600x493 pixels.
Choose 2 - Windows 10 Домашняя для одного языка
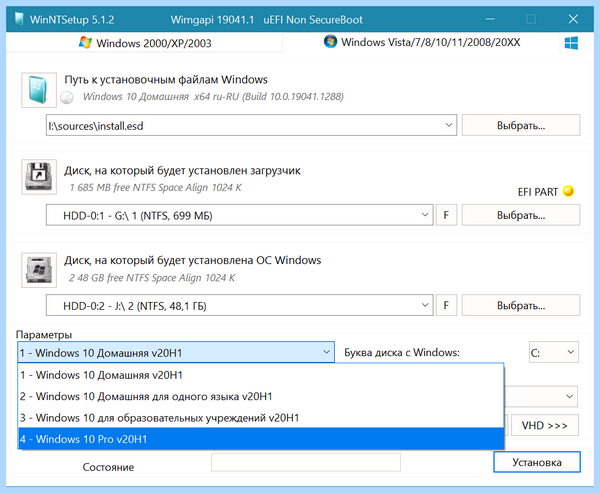click(261, 396)
